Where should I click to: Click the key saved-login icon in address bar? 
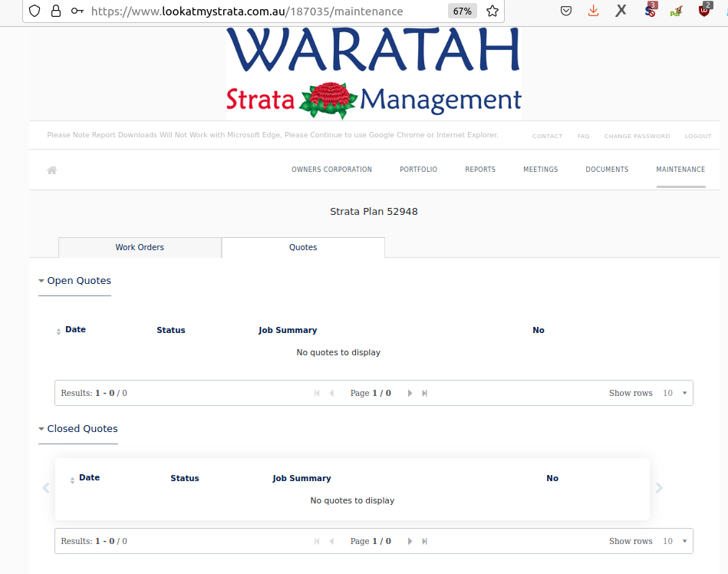(77, 12)
